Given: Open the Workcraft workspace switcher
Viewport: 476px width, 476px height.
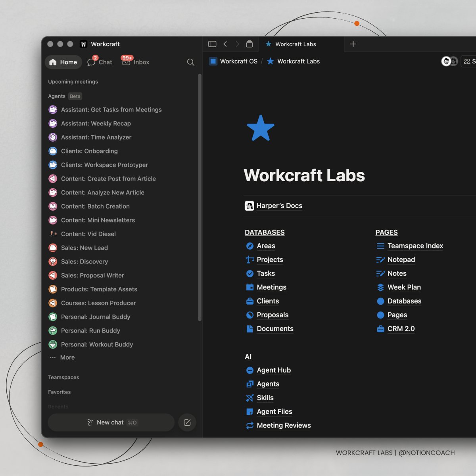Looking at the screenshot, I should pyautogui.click(x=100, y=44).
